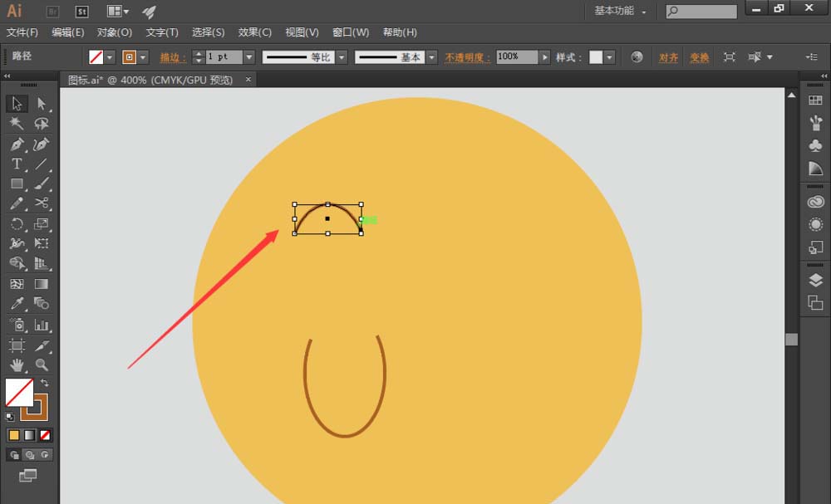Open stroke weight dropdown next to 1 pt
The height and width of the screenshot is (504, 831).
click(249, 57)
